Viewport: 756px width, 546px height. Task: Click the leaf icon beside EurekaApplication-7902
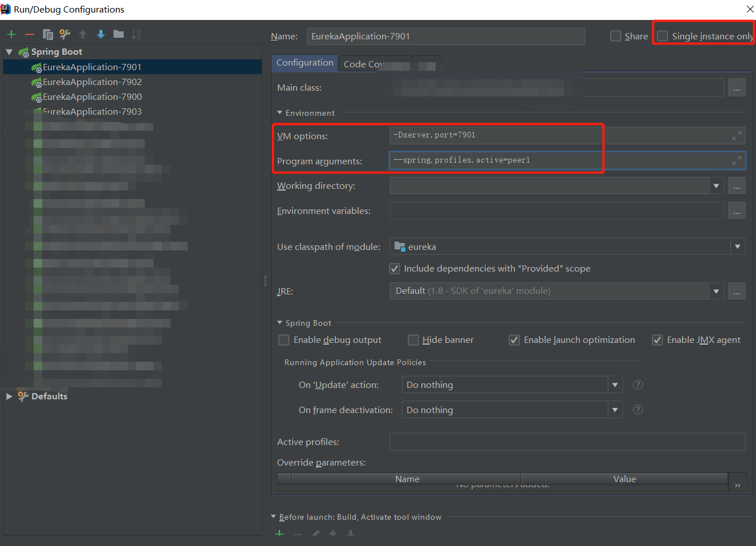tap(36, 82)
